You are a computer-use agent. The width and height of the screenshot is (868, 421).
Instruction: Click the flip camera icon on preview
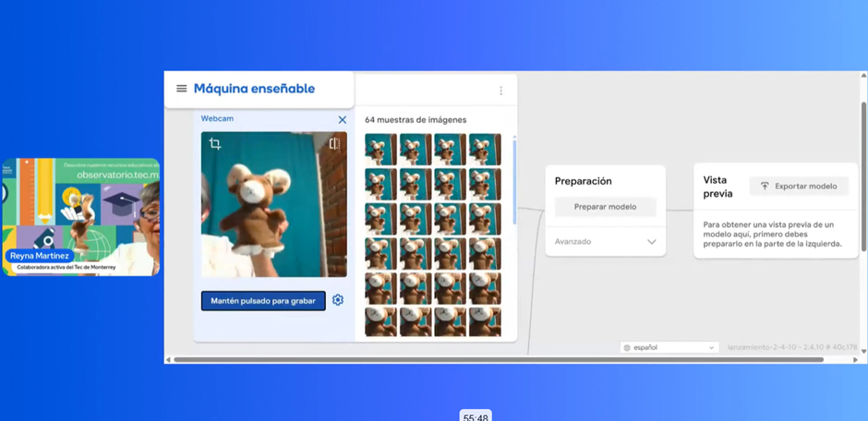pyautogui.click(x=334, y=144)
